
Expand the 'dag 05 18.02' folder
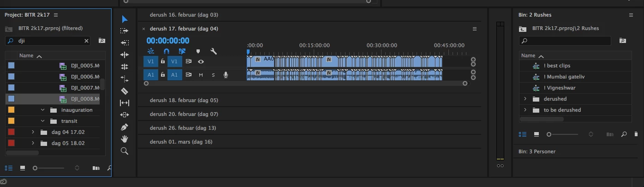33,143
